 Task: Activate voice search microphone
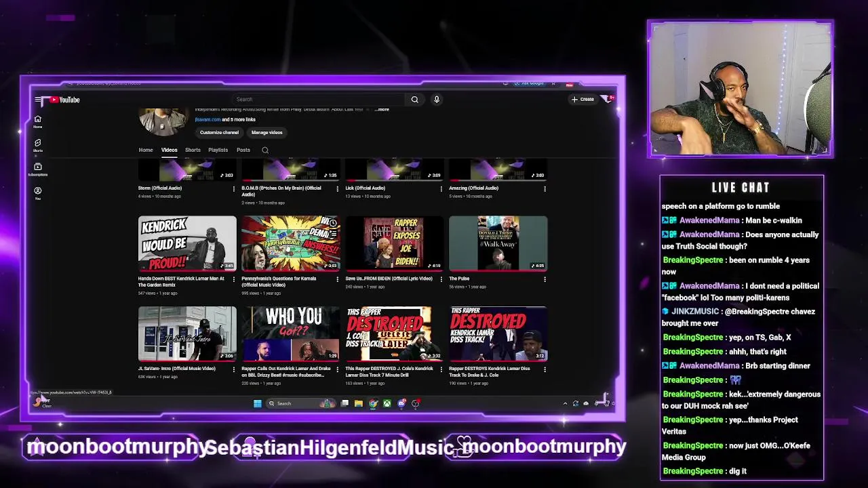pos(437,100)
